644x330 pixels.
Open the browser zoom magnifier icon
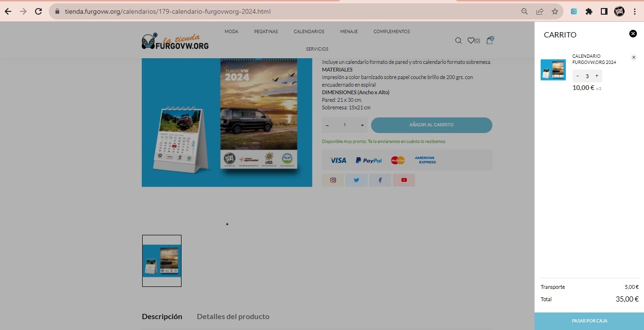pyautogui.click(x=525, y=11)
